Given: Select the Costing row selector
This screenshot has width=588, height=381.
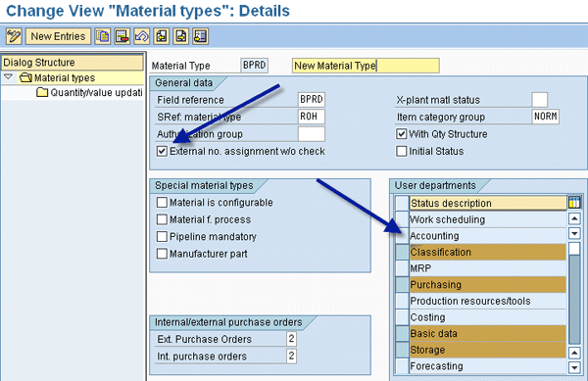Looking at the screenshot, I should [402, 317].
